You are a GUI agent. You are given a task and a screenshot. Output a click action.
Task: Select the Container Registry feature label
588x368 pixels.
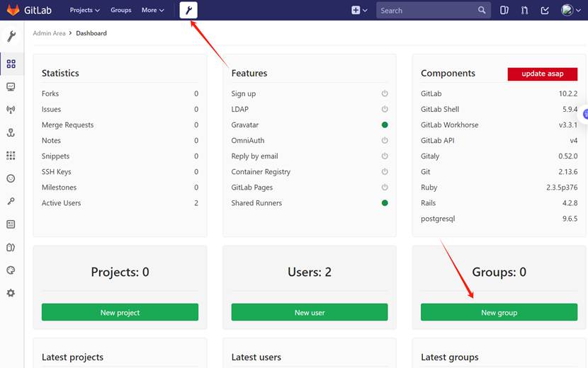click(x=261, y=172)
